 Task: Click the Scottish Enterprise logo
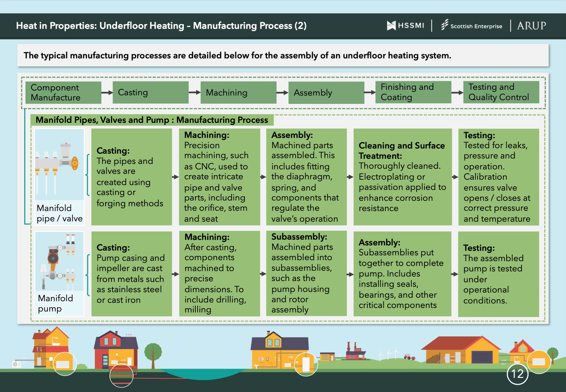471,25
